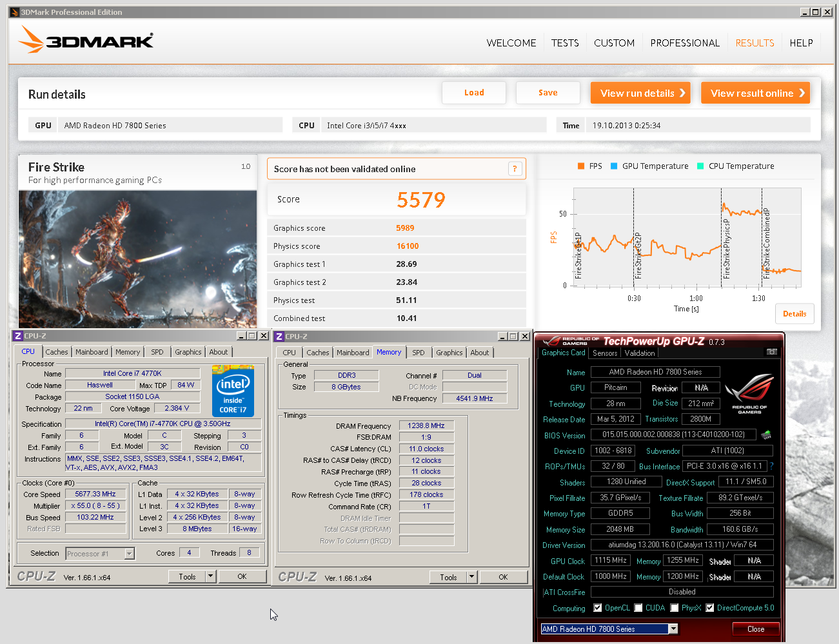
Task: Click the title bar icon of the CPU-Z CPU tab window
Action: tap(18, 336)
